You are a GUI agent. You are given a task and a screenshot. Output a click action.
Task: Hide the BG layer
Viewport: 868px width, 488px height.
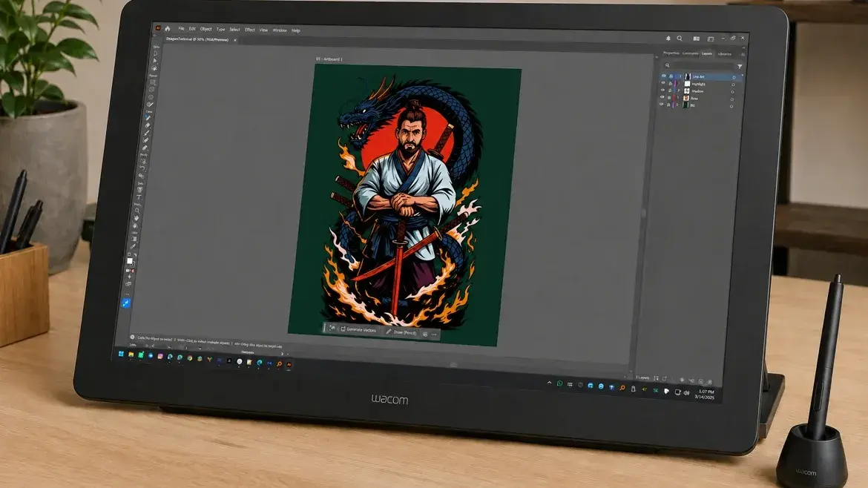coord(662,105)
